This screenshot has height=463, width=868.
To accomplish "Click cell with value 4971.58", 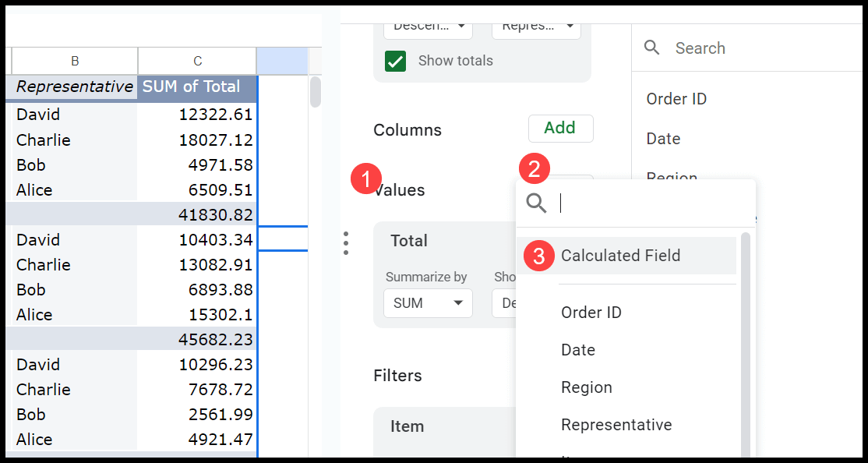I will (198, 165).
